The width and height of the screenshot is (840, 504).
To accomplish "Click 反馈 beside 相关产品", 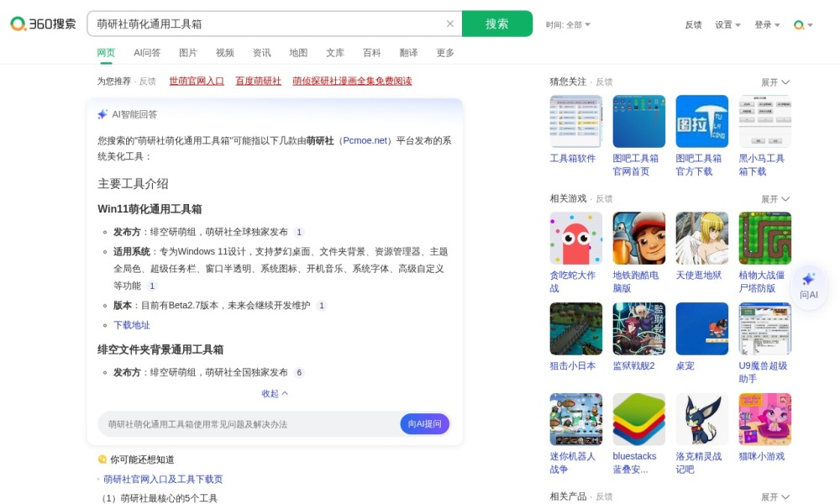I will [604, 496].
